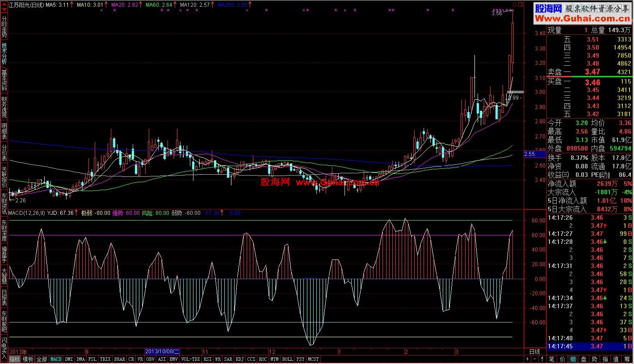Viewport: 634px width, 364px height.
Task: Select the 模板 tab at bottom
Action: coord(28,359)
